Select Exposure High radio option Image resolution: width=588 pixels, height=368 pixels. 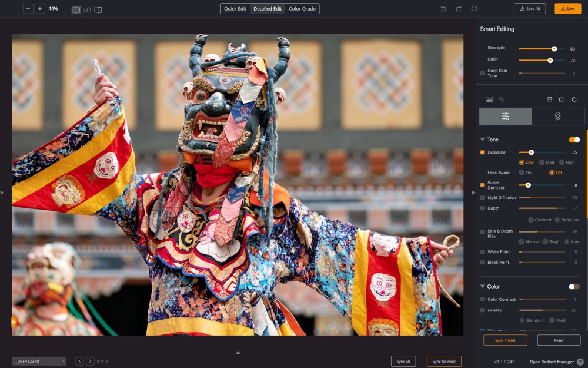click(562, 163)
